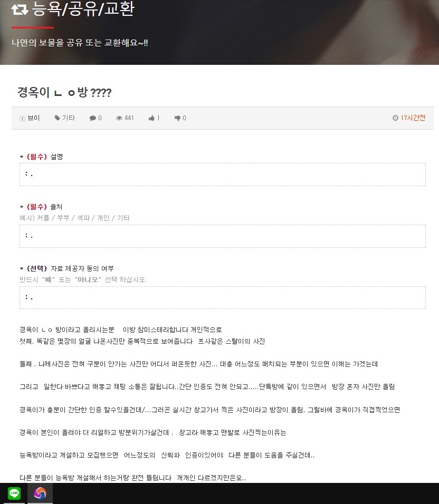Click the level badge before author 브이
This screenshot has width=439, height=504.
(x=22, y=119)
